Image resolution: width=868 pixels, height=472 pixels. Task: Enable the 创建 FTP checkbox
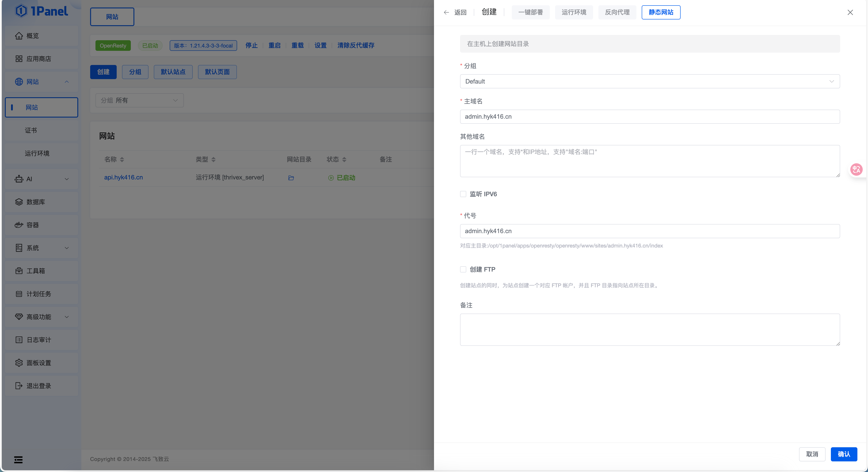[463, 270]
